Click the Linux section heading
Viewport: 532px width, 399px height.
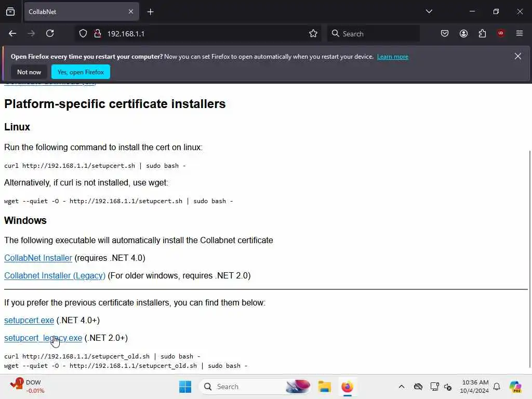point(17,127)
